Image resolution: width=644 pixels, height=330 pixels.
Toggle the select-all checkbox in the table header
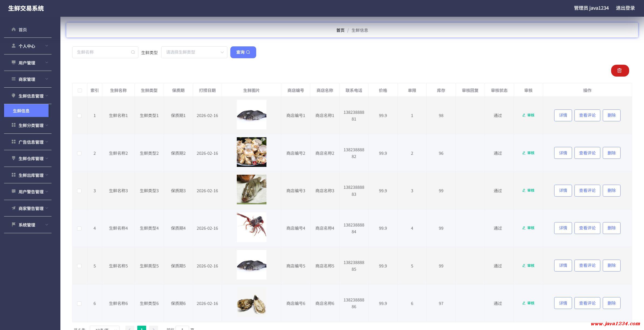click(80, 90)
